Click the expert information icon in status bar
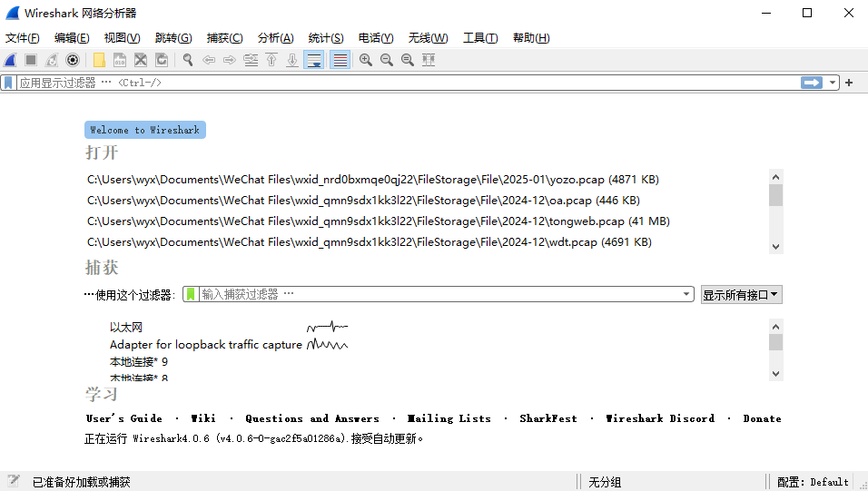868x491 pixels. coord(14,481)
